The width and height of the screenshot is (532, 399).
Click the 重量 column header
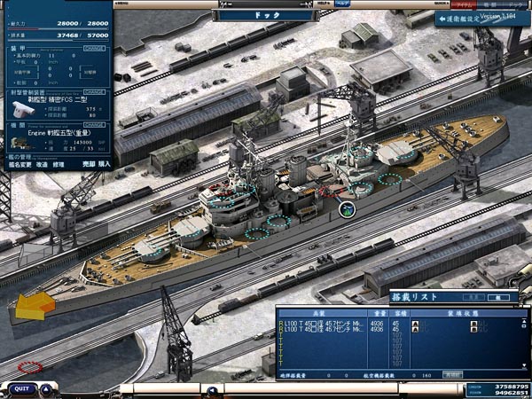378,313
